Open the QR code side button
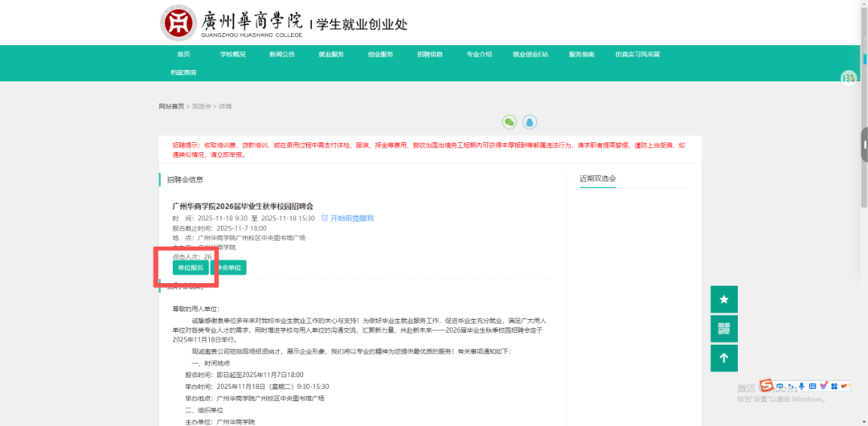The image size is (868, 426). point(723,328)
